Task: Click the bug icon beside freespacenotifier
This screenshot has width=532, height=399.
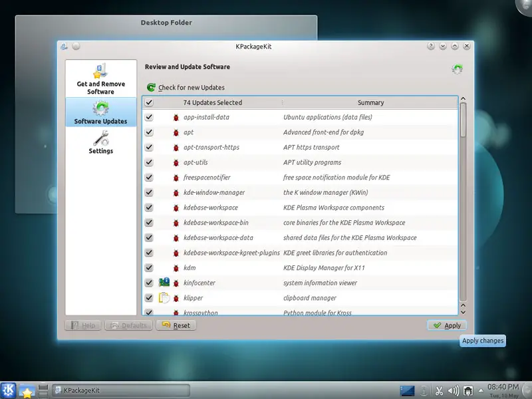Action: [x=176, y=178]
